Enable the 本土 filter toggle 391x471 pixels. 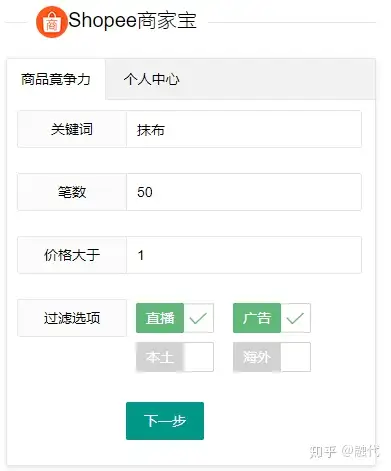[175, 357]
